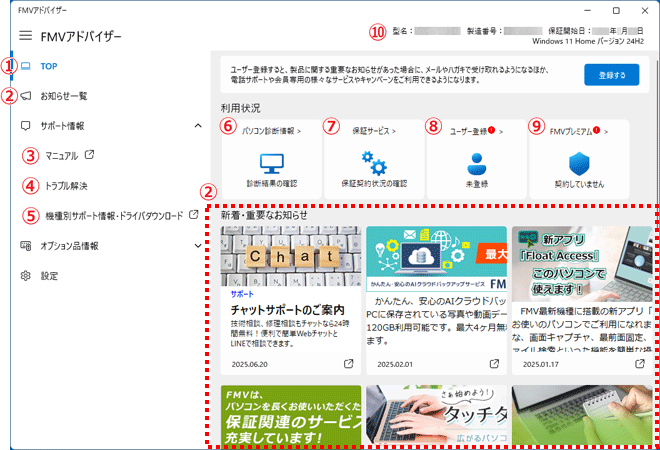Image resolution: width=660 pixels, height=450 pixels.
Task: Click the external link icon beside マニュアル
Action: coord(89,154)
